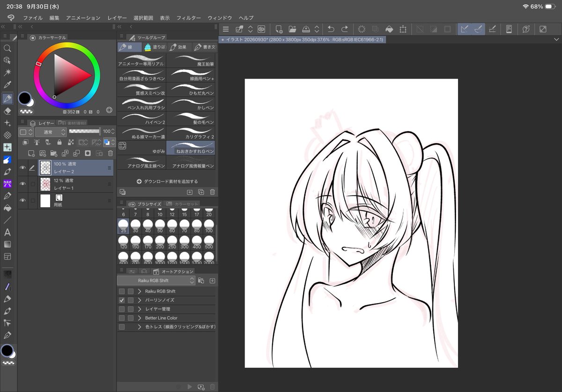Click ダウンロード素材を追加する button
562x392 pixels.
(x=167, y=181)
